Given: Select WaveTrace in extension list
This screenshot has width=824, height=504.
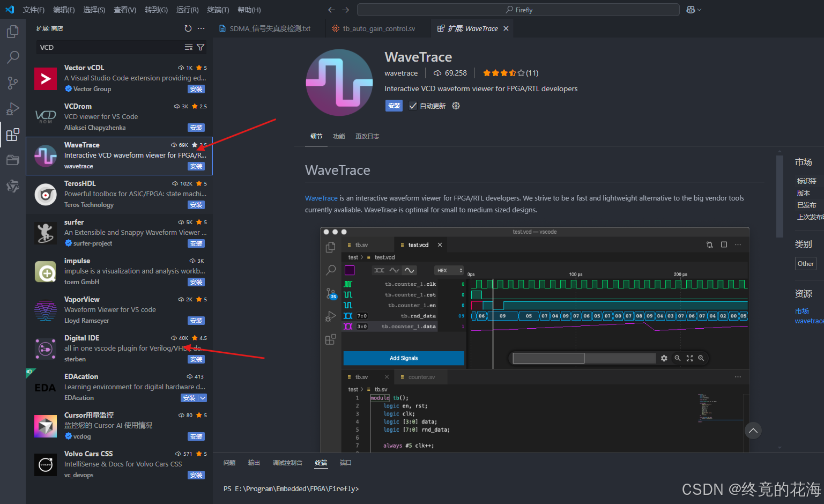Looking at the screenshot, I should click(x=120, y=155).
